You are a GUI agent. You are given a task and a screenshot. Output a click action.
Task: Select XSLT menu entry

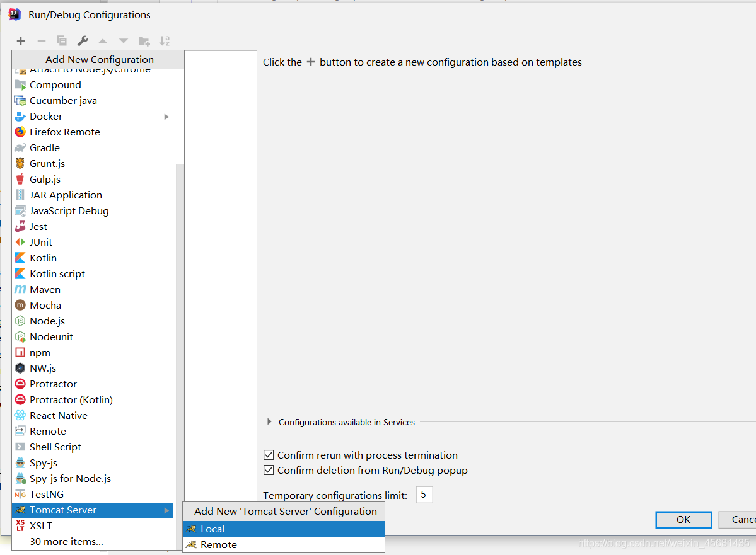[93, 526]
